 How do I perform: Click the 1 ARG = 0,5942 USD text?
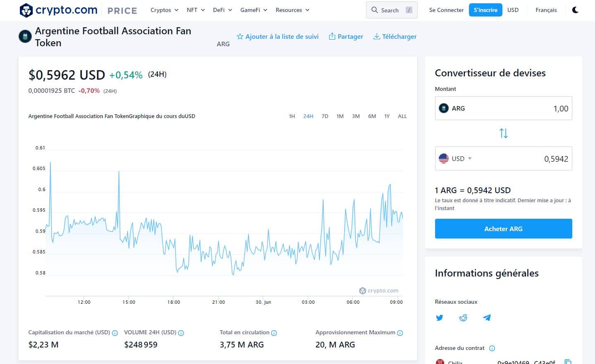[473, 190]
